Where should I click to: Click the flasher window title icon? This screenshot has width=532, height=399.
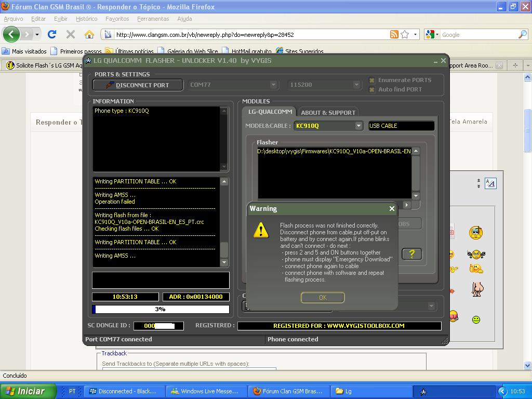pos(88,60)
